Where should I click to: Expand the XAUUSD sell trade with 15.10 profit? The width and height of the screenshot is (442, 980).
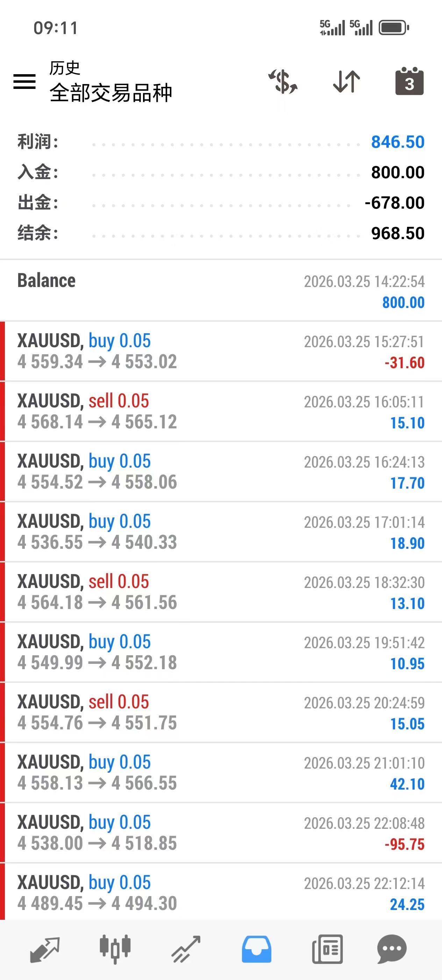click(x=221, y=411)
